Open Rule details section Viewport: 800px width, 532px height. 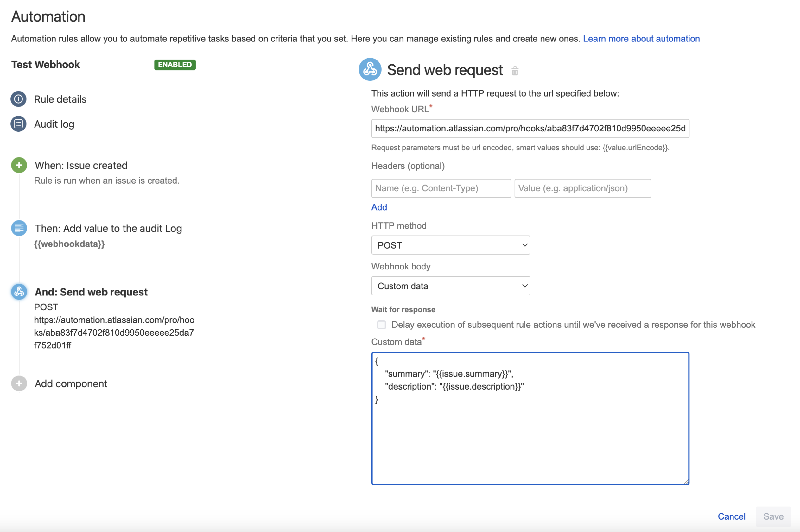(60, 99)
